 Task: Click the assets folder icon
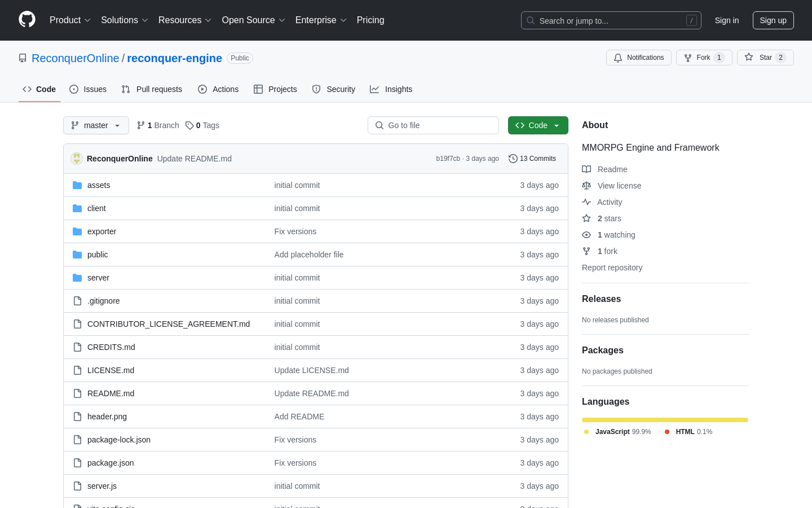point(77,185)
